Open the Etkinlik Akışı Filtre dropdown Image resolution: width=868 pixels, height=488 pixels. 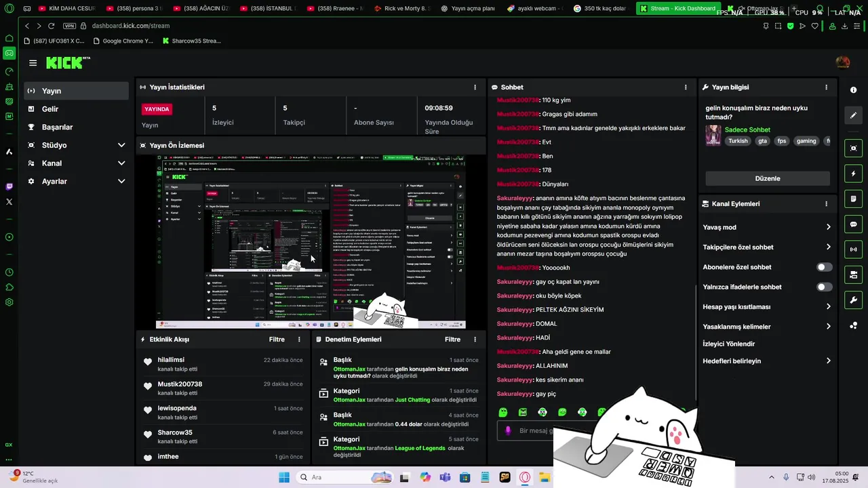(x=277, y=340)
